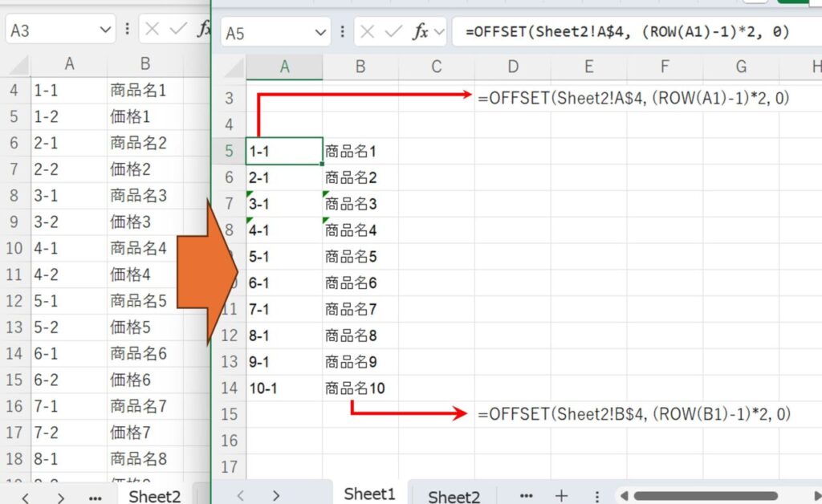Click next sheet arrow in right window
Viewport: 822px width, 504px height.
click(x=276, y=496)
